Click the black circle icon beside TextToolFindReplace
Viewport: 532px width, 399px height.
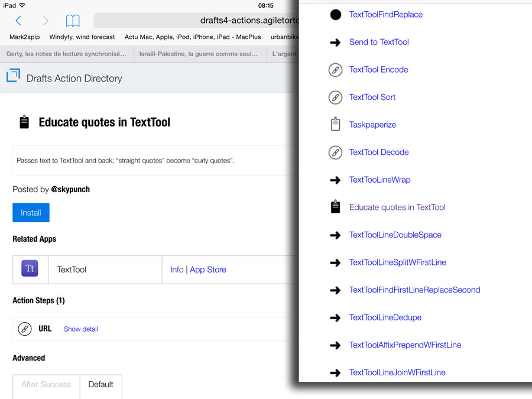(336, 15)
